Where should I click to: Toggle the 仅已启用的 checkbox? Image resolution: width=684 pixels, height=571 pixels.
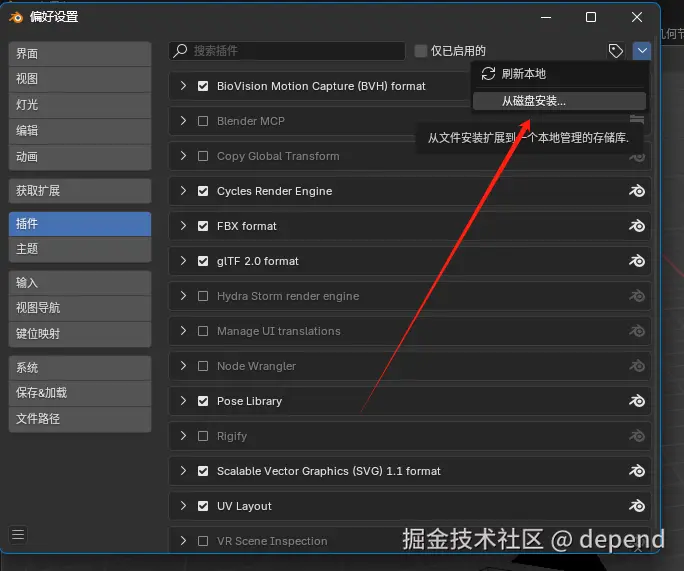[421, 51]
